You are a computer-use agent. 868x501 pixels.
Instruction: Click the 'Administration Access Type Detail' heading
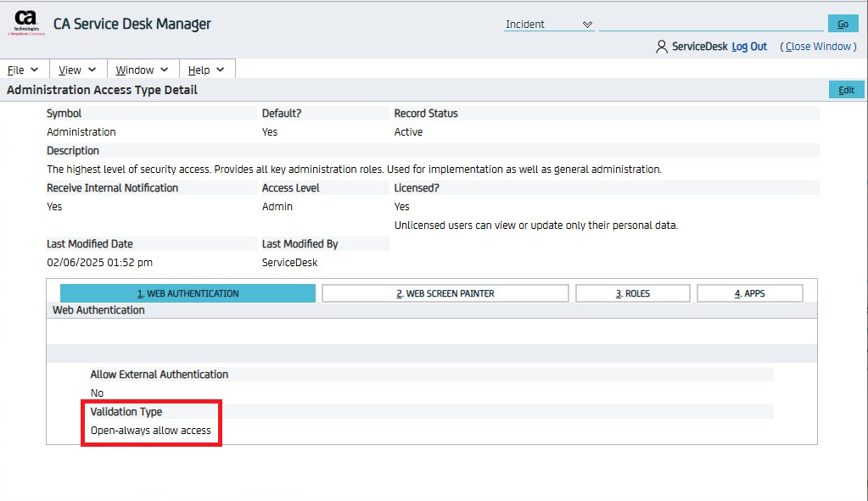(x=102, y=90)
